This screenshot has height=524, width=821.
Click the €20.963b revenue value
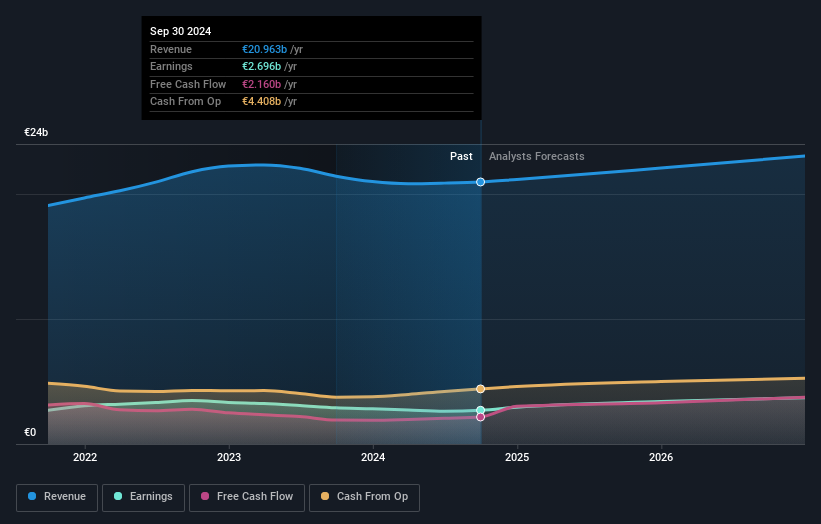click(264, 49)
